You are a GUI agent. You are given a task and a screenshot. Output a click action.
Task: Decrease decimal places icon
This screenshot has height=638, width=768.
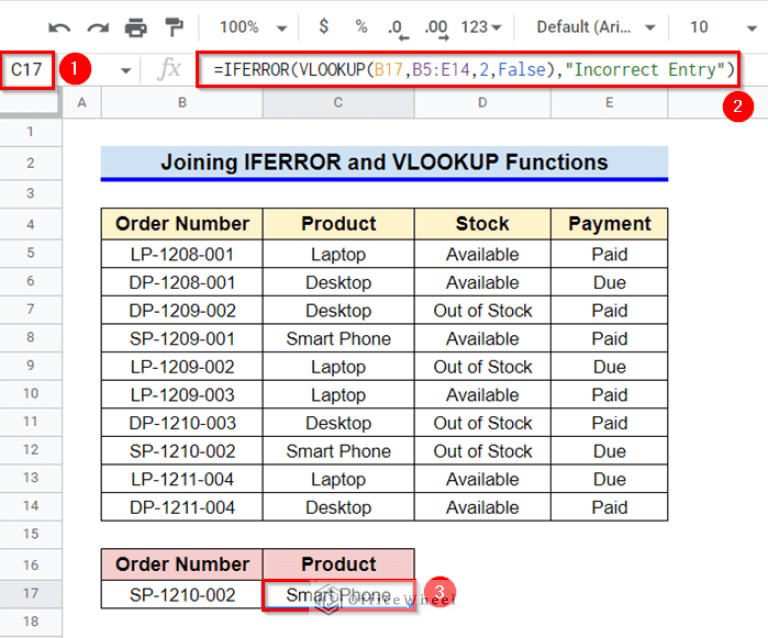coord(397,27)
